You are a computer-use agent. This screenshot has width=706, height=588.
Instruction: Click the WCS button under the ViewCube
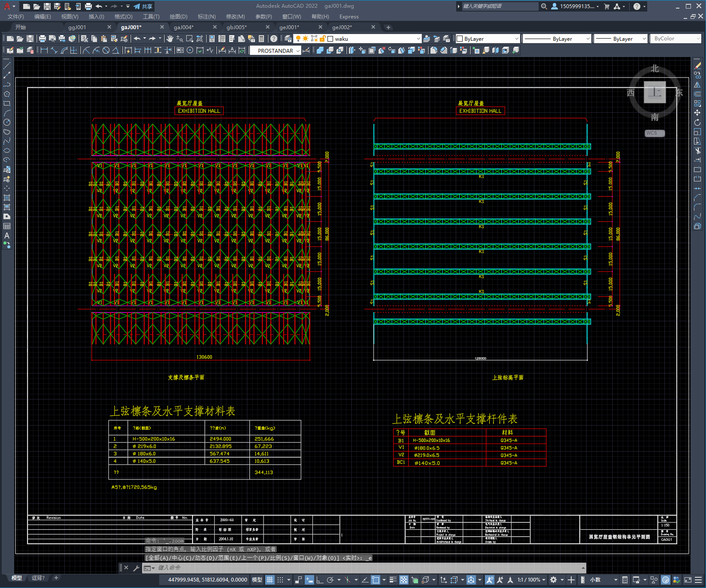(x=654, y=133)
